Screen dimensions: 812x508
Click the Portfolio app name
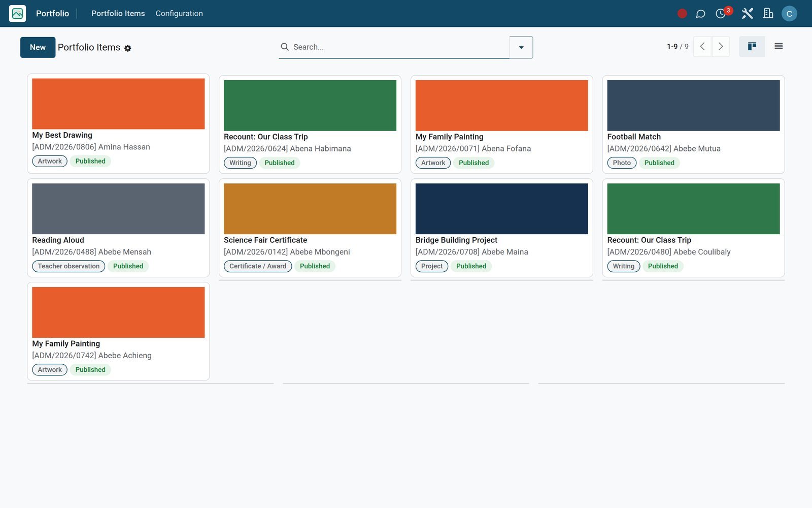pyautogui.click(x=52, y=14)
